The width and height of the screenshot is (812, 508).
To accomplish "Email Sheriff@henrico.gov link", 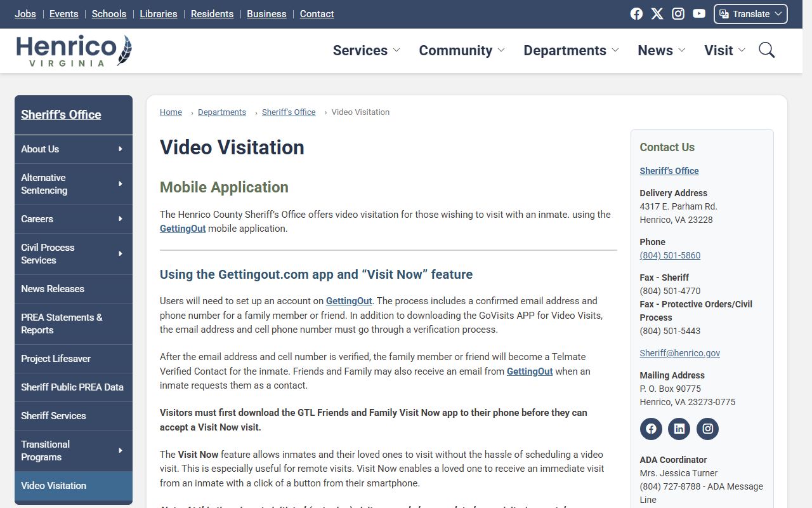I will point(680,353).
